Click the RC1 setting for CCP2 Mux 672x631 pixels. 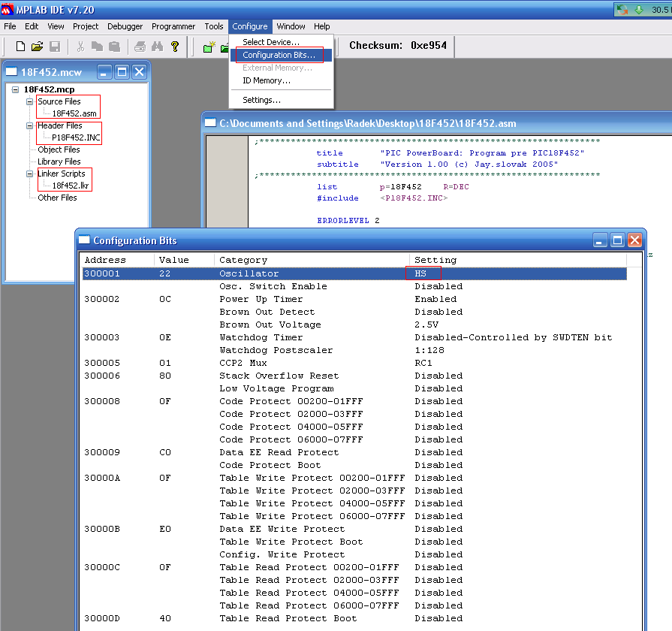(x=423, y=363)
